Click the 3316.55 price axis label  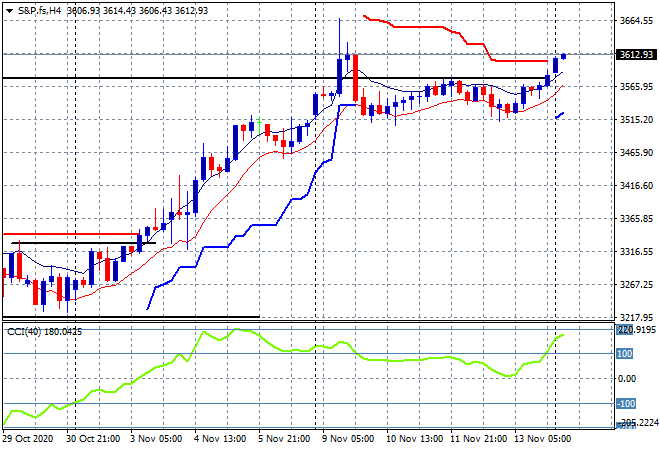(x=636, y=252)
